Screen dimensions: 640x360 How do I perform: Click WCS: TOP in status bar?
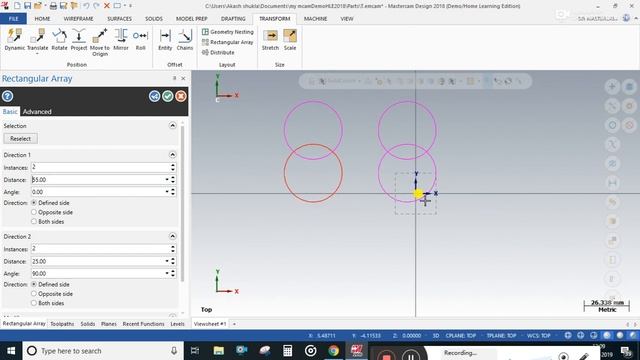pyautogui.click(x=539, y=336)
